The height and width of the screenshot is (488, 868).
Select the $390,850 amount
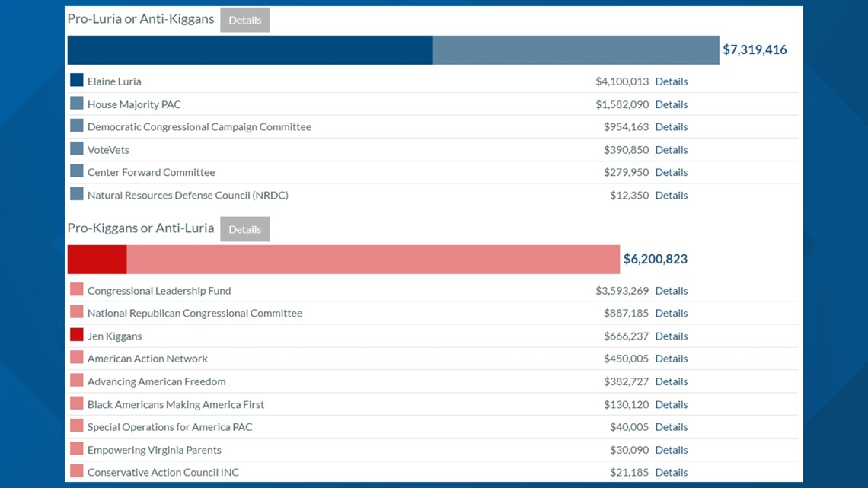tap(626, 149)
